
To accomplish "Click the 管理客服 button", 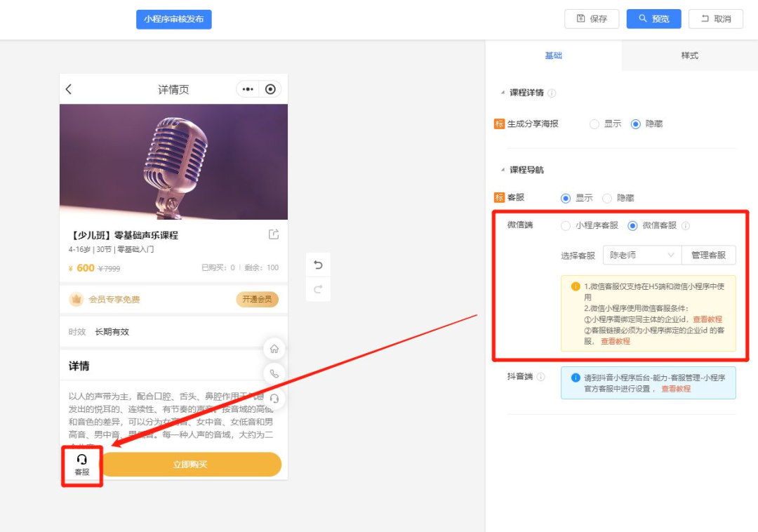I will pos(708,255).
